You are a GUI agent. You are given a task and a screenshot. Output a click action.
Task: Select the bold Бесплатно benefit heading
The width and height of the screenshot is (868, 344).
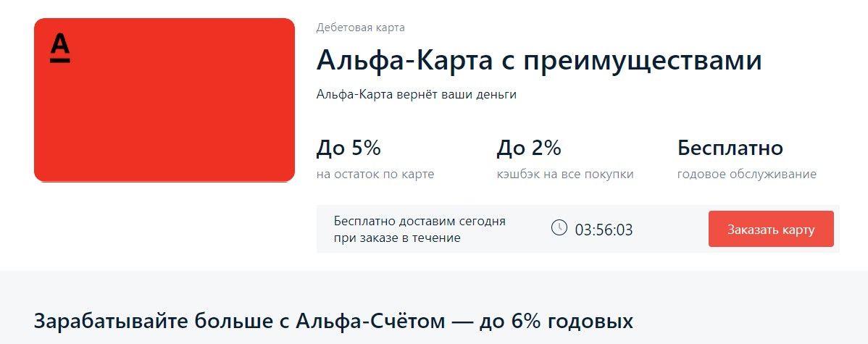pos(730,148)
